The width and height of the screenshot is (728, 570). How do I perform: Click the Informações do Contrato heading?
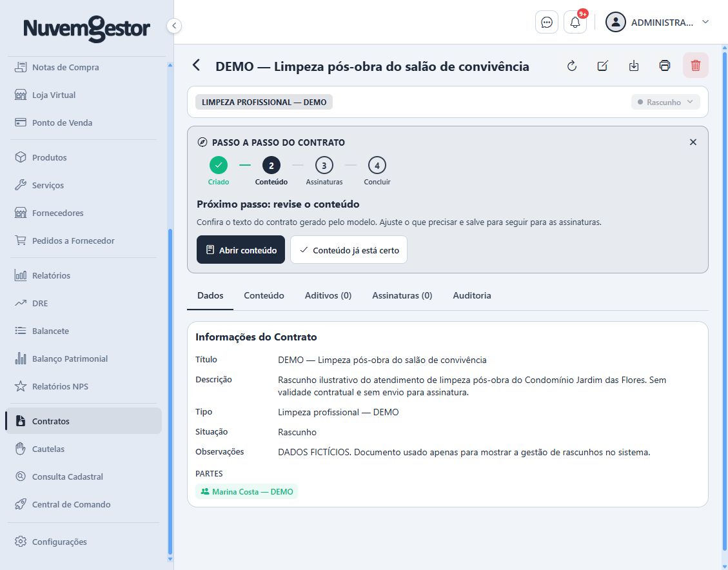coord(256,337)
